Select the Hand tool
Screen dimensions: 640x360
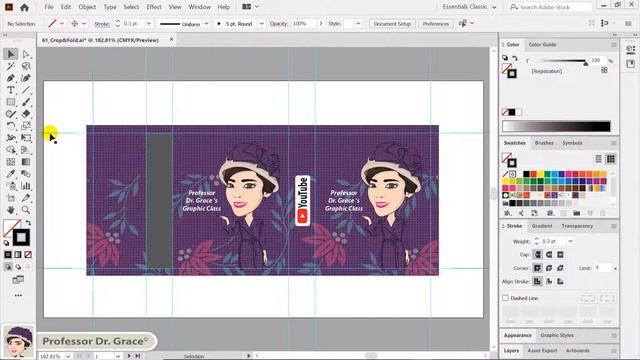[11, 210]
